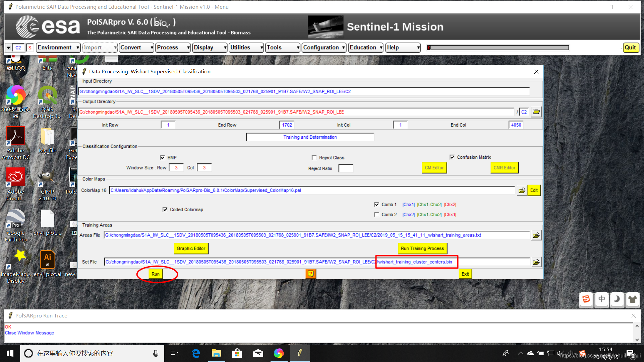
Task: Expand the Process dropdown menu
Action: 173,48
